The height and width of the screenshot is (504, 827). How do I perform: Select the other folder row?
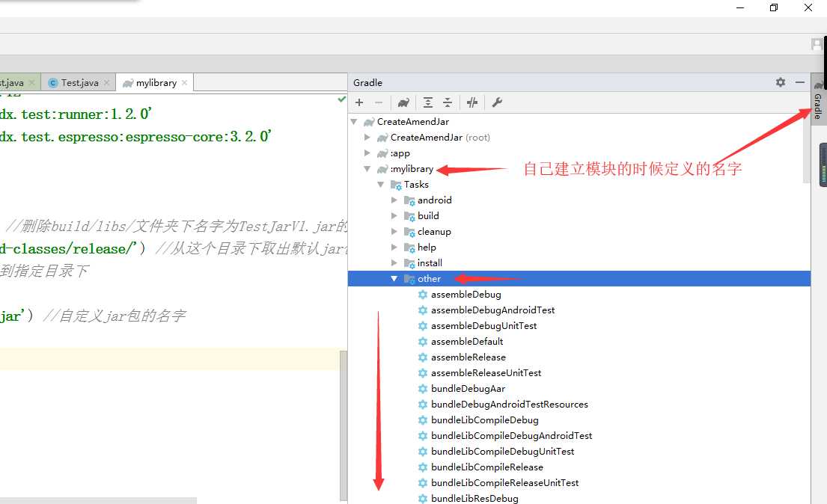579,279
